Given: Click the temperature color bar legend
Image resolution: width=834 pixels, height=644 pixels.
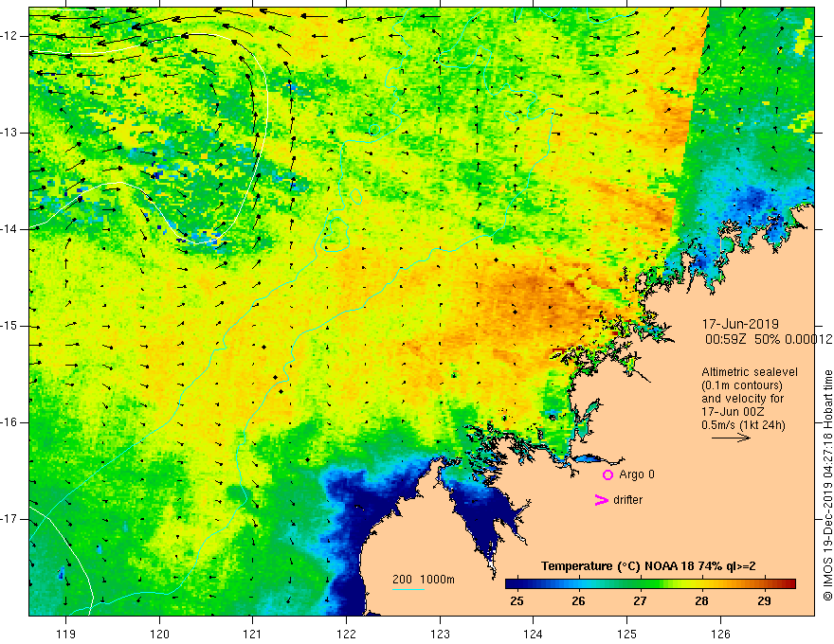Looking at the screenshot, I should coord(650,583).
